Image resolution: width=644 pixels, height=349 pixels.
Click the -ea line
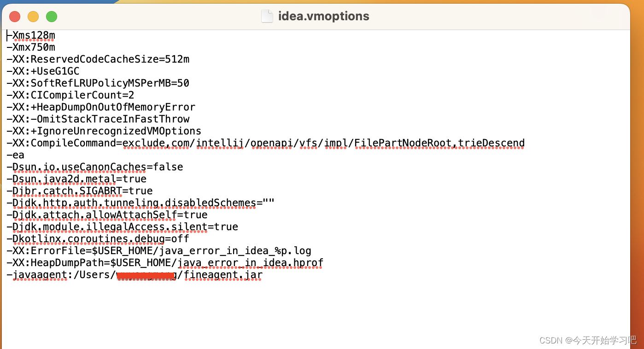coord(15,155)
